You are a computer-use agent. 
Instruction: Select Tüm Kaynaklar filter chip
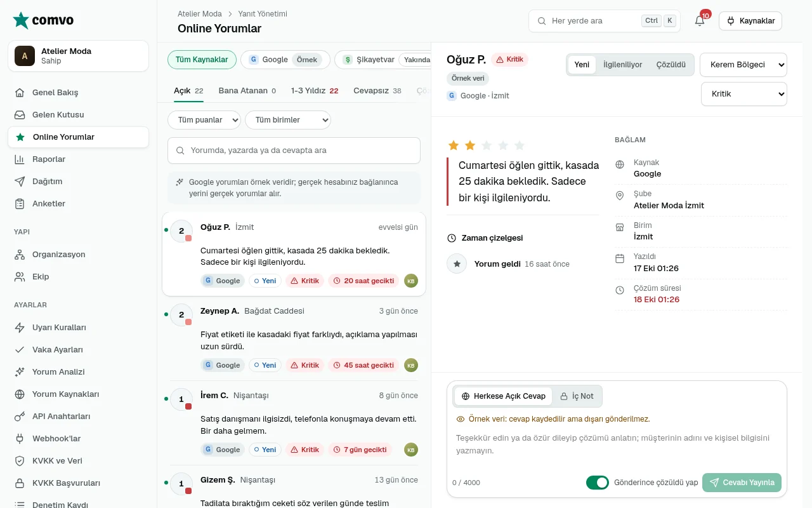(202, 60)
